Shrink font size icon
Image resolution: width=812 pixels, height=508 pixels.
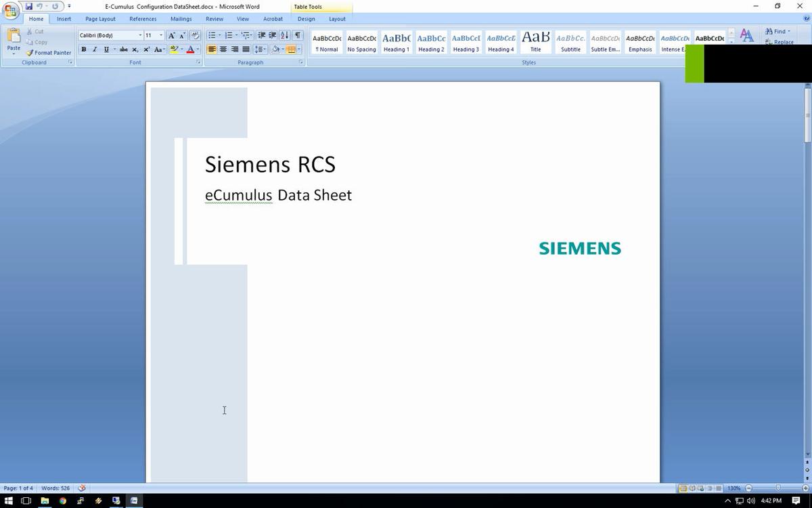point(182,35)
